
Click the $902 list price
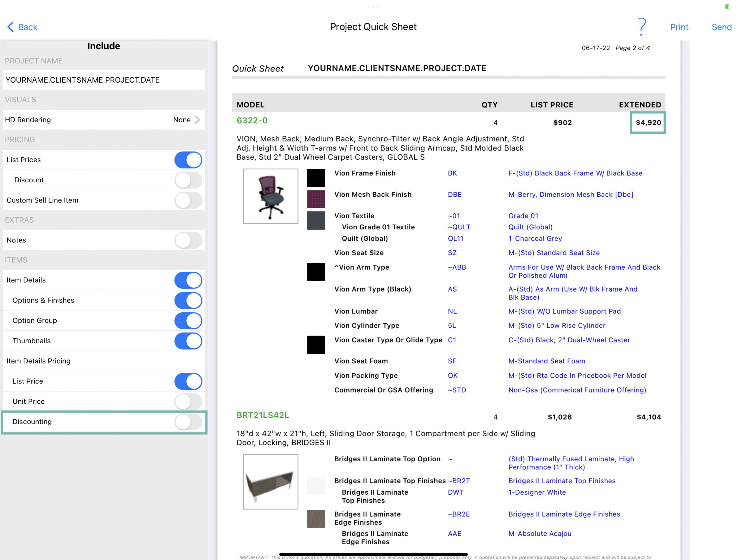(562, 123)
